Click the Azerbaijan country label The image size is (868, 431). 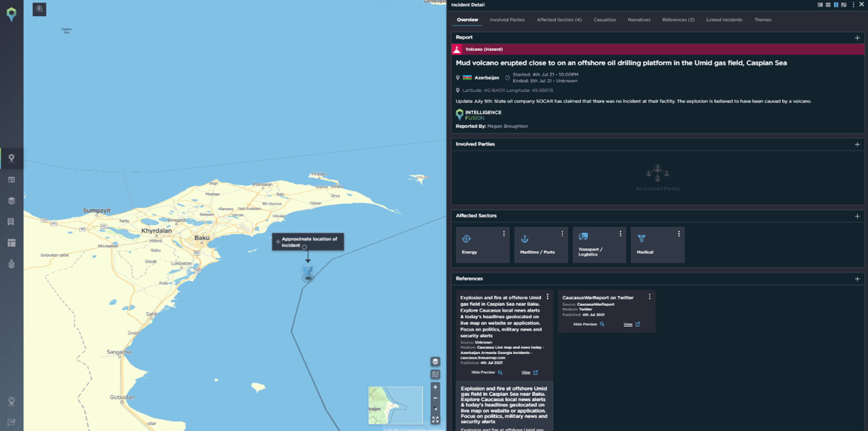pos(487,77)
